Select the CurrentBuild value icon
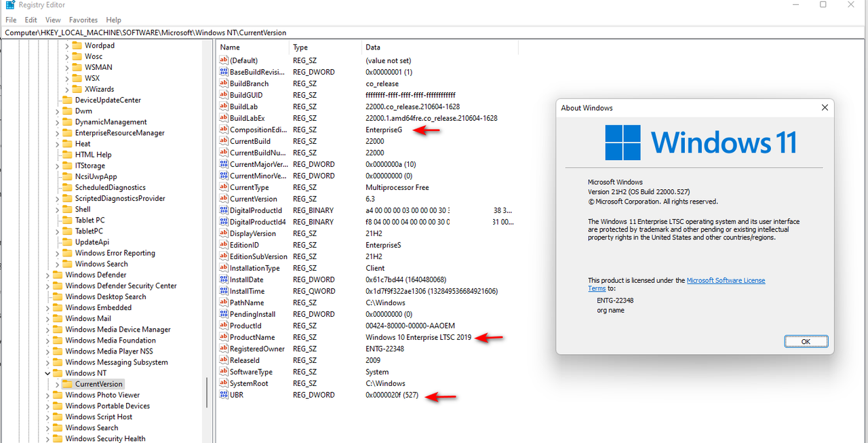This screenshot has width=868, height=443. click(x=224, y=141)
